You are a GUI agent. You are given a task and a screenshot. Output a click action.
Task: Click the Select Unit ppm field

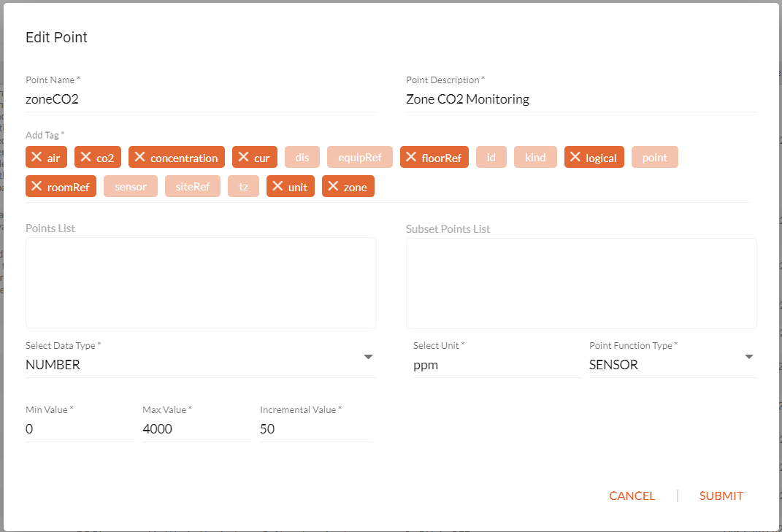click(x=497, y=365)
